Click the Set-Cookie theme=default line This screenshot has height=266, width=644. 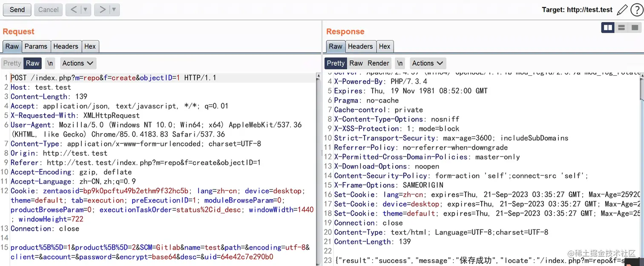(x=487, y=213)
